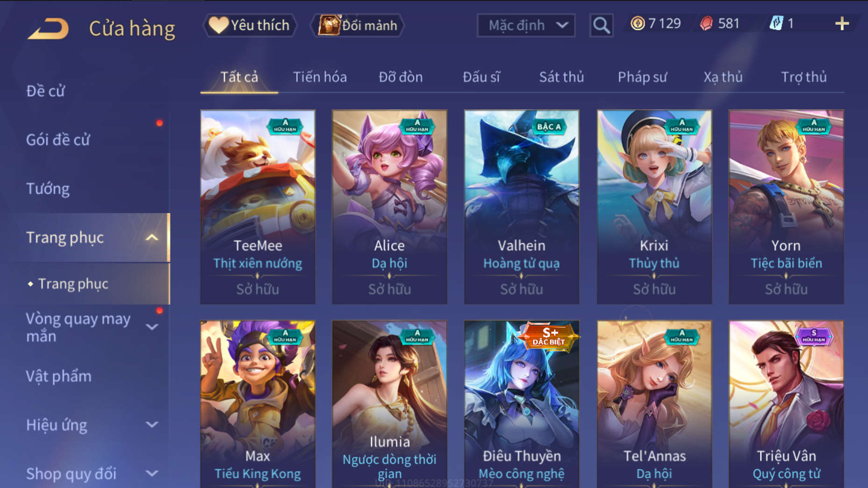Open the search magnifier icon
This screenshot has width=868, height=488.
click(601, 25)
